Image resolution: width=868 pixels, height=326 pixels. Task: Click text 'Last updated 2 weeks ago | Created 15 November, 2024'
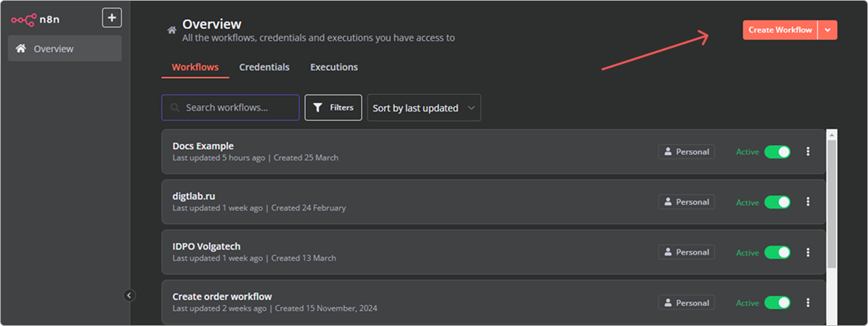275,308
